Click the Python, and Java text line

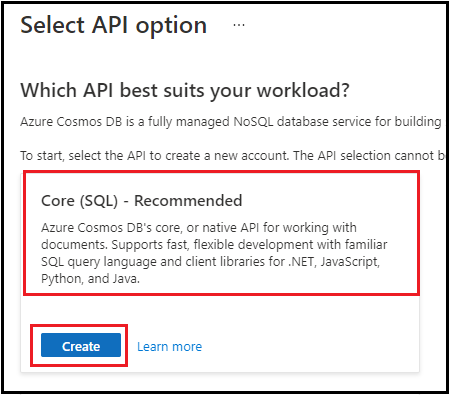tap(90, 279)
